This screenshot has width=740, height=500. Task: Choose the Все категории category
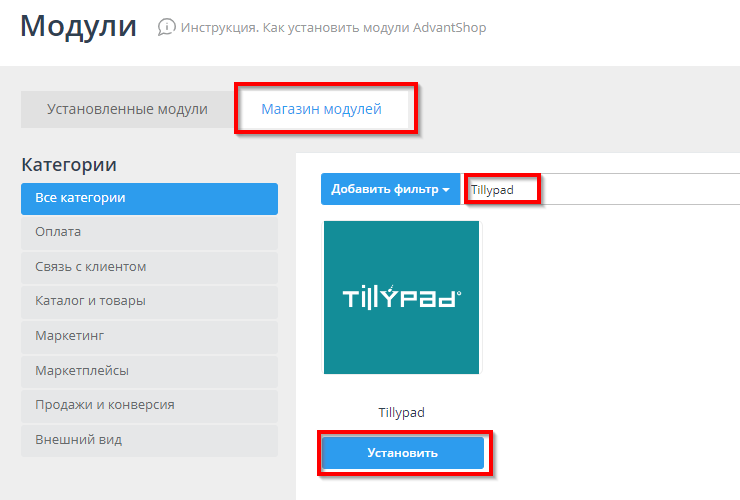[150, 199]
